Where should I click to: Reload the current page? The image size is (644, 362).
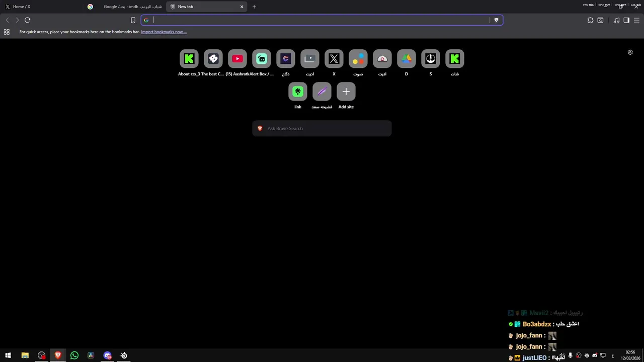point(28,20)
